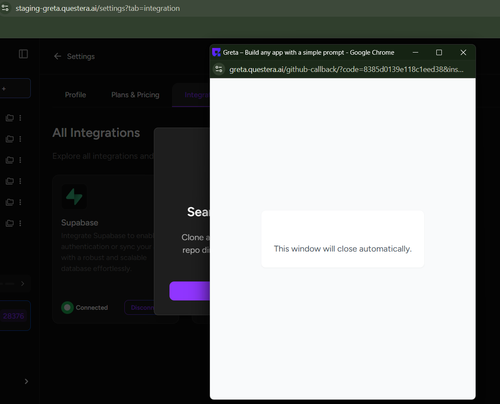Click site info icon in popup address bar
This screenshot has height=404, width=500.
click(x=219, y=69)
